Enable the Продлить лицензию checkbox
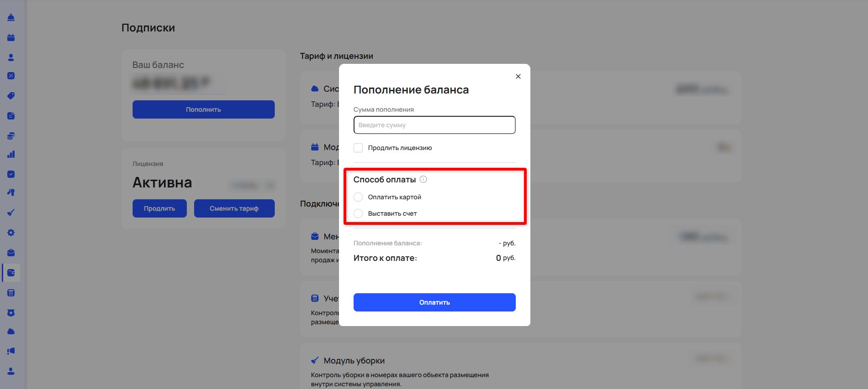Screen dimensions: 868x389 tap(358, 148)
